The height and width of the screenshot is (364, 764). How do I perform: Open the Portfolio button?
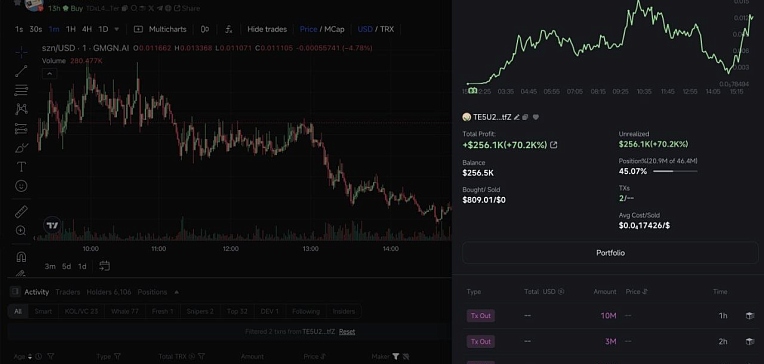(610, 253)
